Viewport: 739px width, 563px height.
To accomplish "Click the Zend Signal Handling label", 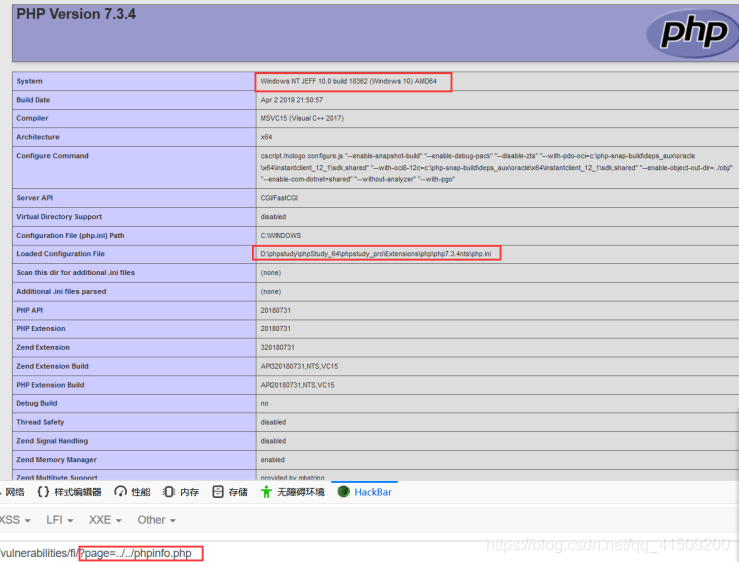I will [52, 441].
